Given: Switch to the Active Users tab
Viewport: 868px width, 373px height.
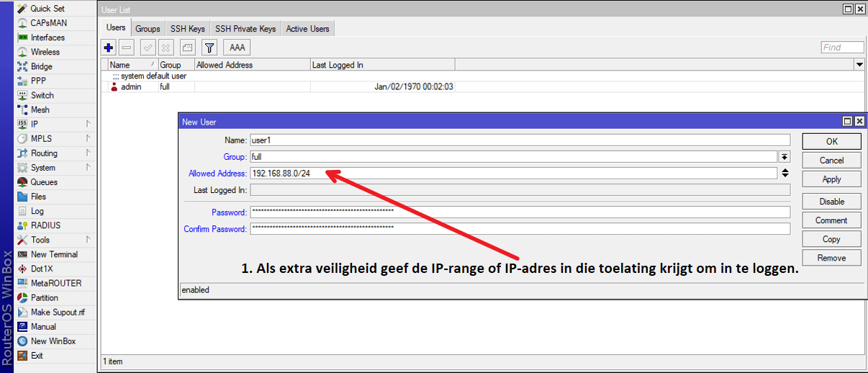Looking at the screenshot, I should point(307,29).
